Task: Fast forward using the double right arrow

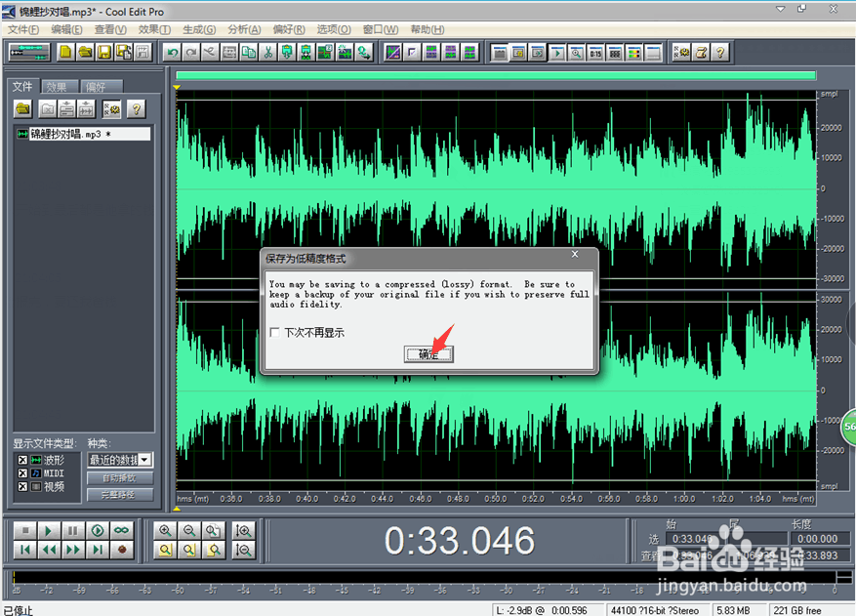Action: [x=73, y=550]
